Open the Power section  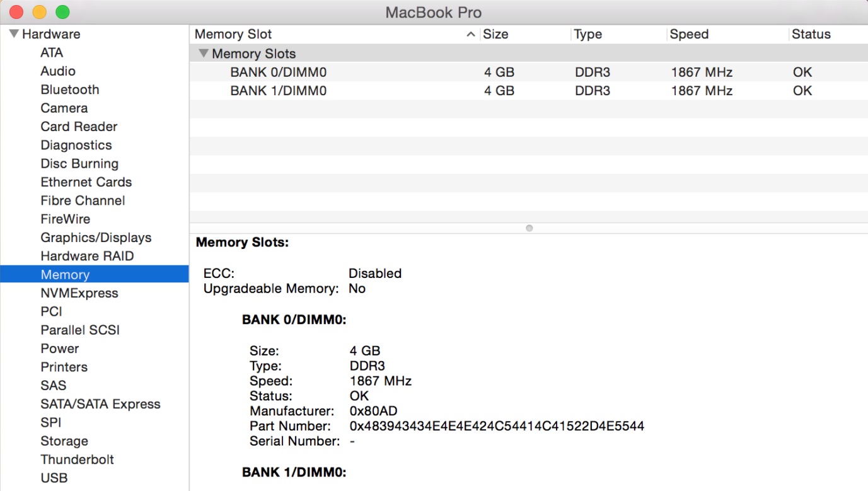pos(60,349)
